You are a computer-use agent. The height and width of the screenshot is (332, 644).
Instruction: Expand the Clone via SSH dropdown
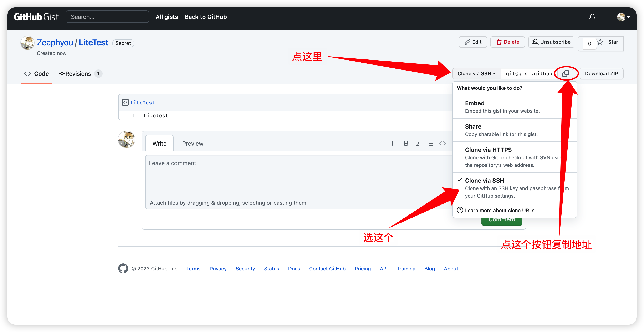click(476, 73)
